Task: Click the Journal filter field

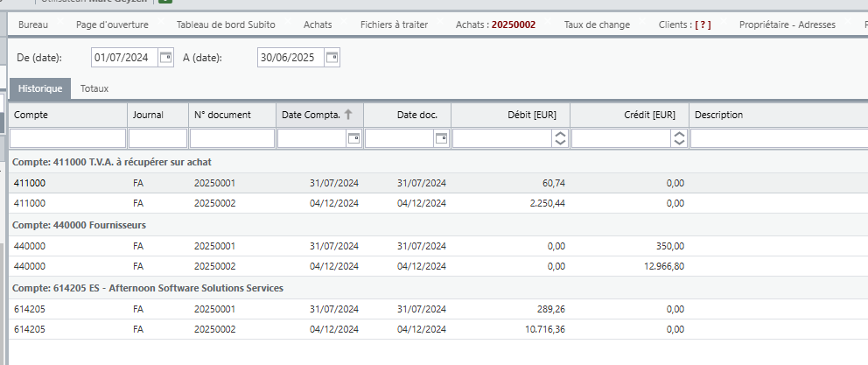Action: pos(157,138)
